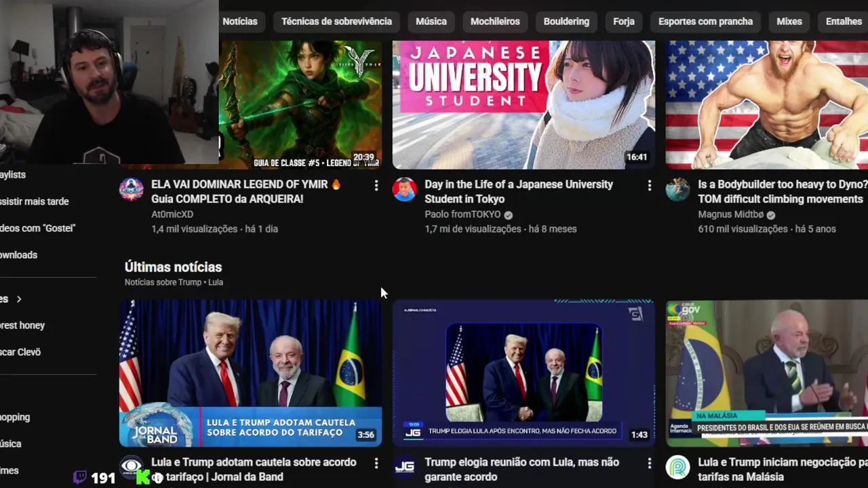Click the 3:56 duration badge
The image size is (868, 488).
pos(366,434)
